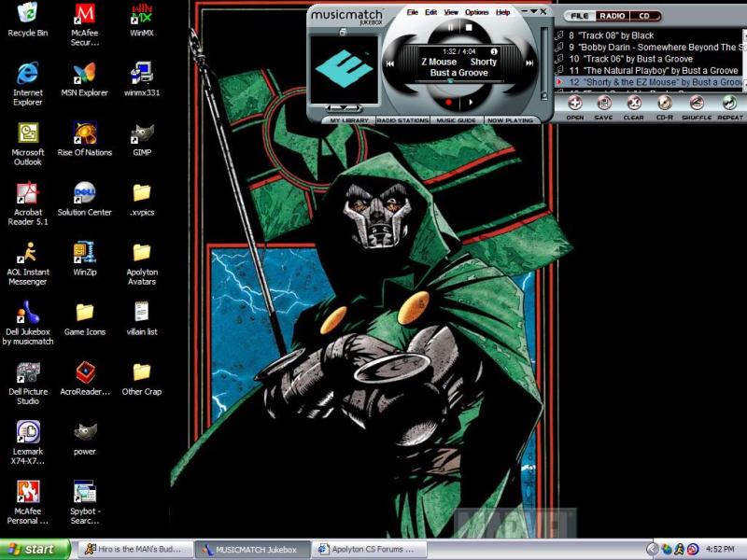Viewport: 747px width, 560px height.
Task: Toggle Shuffle playback mode
Action: click(x=697, y=104)
